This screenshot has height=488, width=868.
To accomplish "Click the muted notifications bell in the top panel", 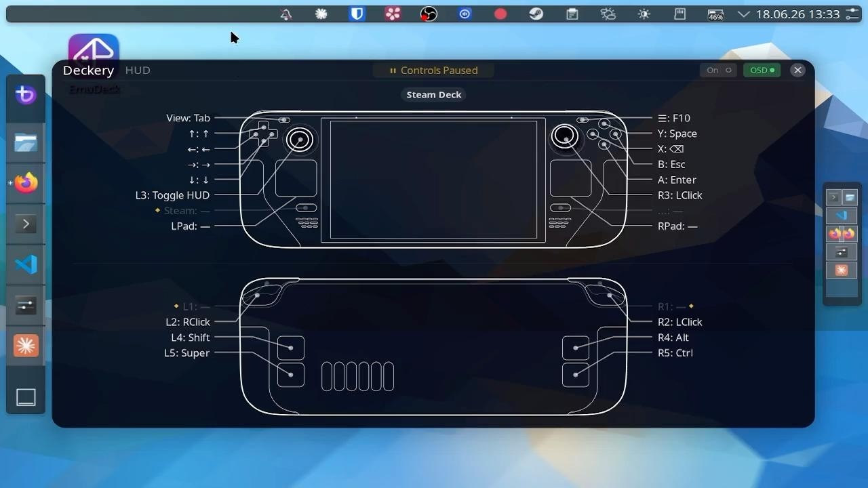I will tap(286, 14).
